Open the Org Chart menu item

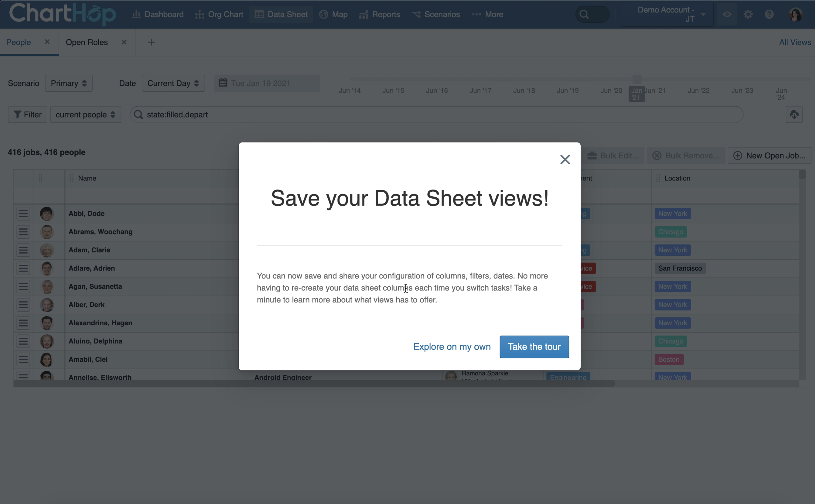pyautogui.click(x=219, y=14)
